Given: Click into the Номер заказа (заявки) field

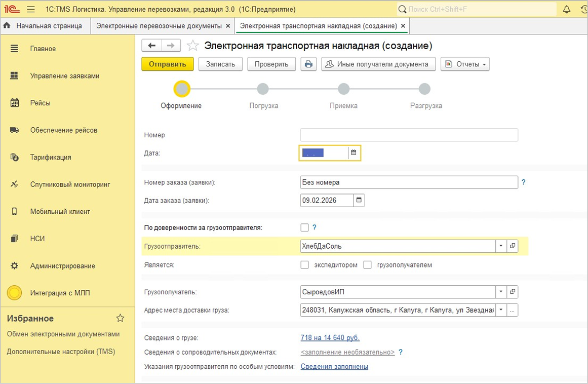Looking at the screenshot, I should click(408, 182).
